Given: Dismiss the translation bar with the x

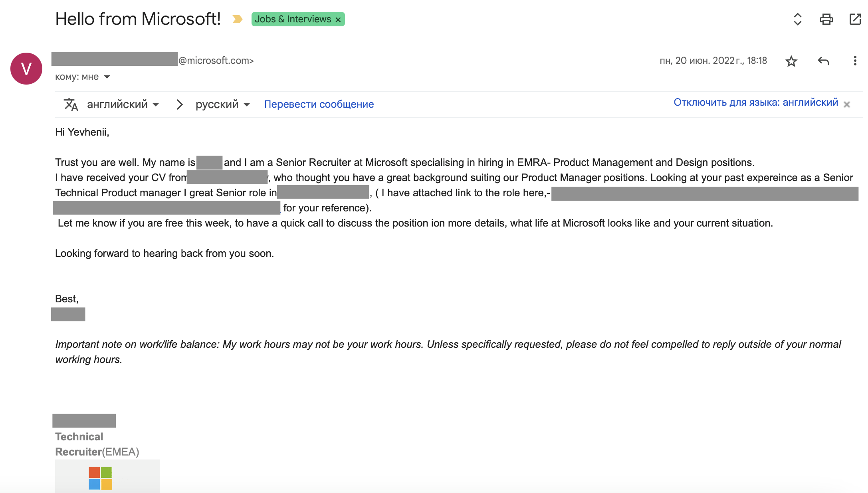Looking at the screenshot, I should click(x=847, y=105).
